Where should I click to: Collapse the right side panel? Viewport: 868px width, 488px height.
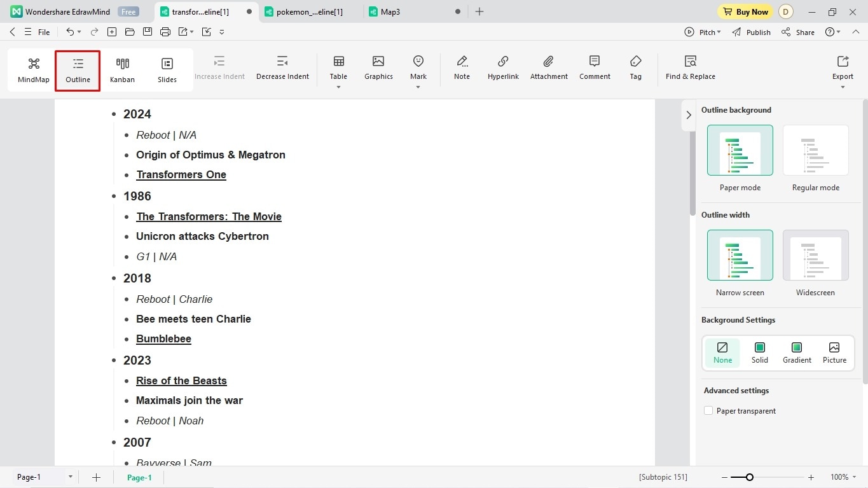pyautogui.click(x=688, y=115)
